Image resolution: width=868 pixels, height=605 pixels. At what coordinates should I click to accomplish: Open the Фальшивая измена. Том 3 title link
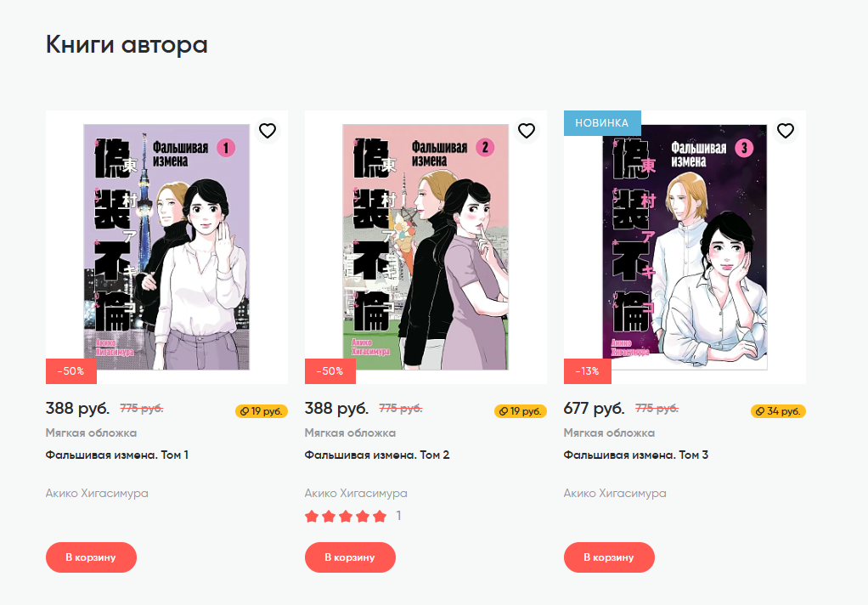(636, 455)
